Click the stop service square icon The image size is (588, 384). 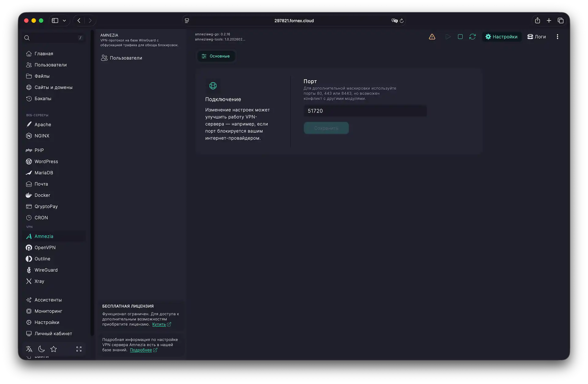pyautogui.click(x=460, y=37)
